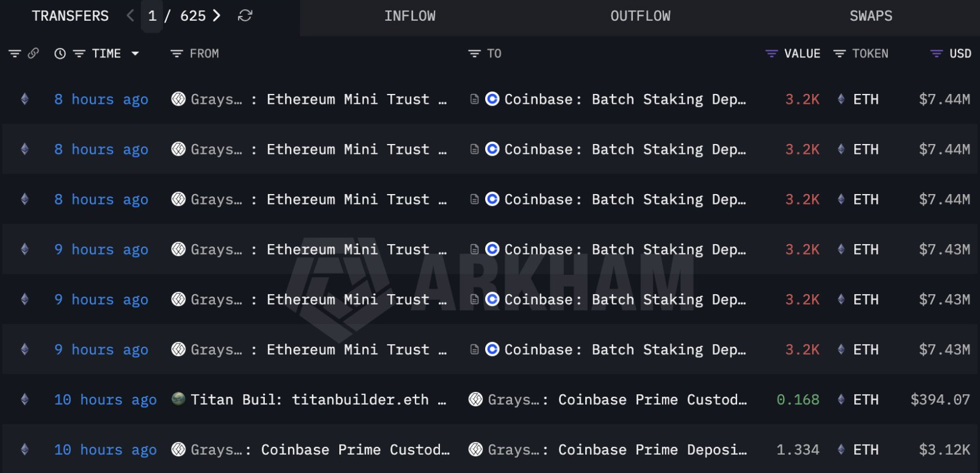980x473 pixels.
Task: Open the leftmost general filter icon
Action: pos(15,54)
